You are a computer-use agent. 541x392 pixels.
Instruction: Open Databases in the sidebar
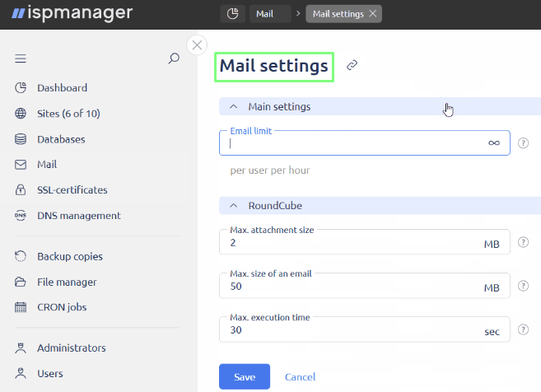coord(61,139)
